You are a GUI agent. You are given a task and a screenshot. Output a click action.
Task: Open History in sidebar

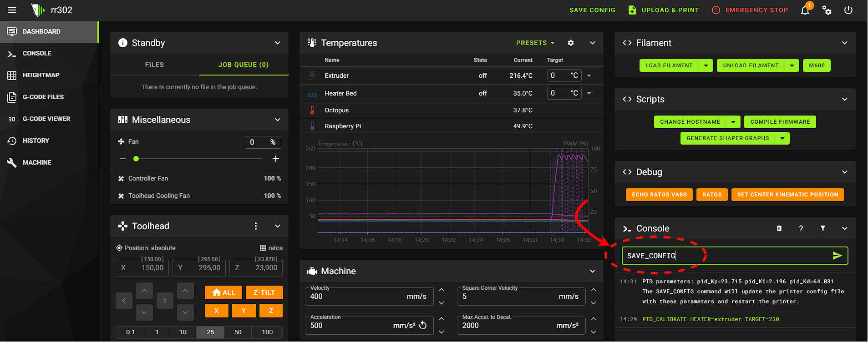[49, 141]
